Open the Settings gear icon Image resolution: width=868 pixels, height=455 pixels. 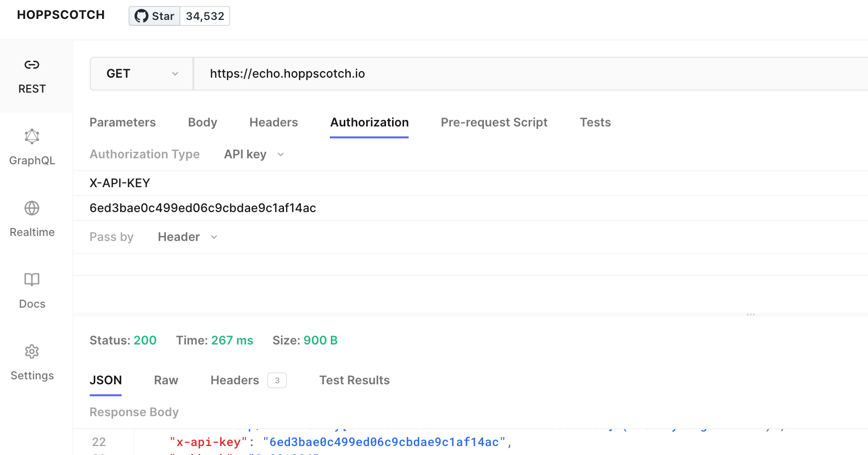(32, 351)
